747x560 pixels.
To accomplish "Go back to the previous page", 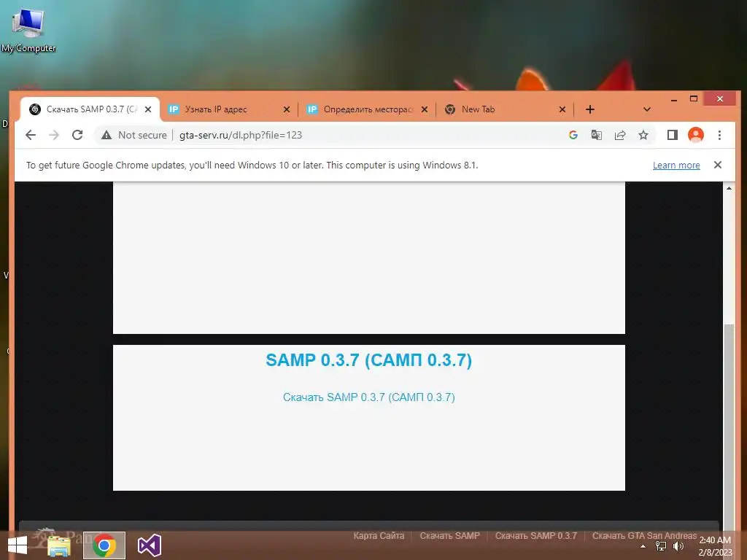I will (x=31, y=135).
